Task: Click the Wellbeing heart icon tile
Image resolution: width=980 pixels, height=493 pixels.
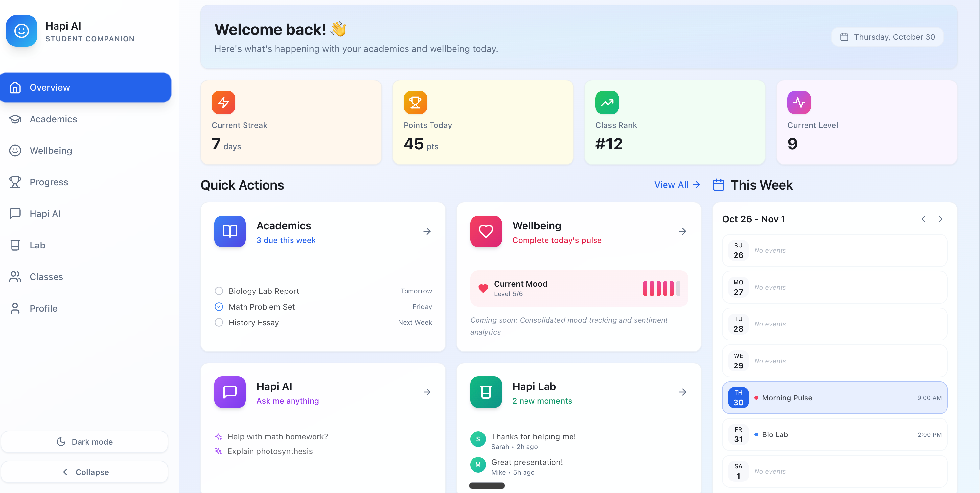Action: click(x=485, y=231)
